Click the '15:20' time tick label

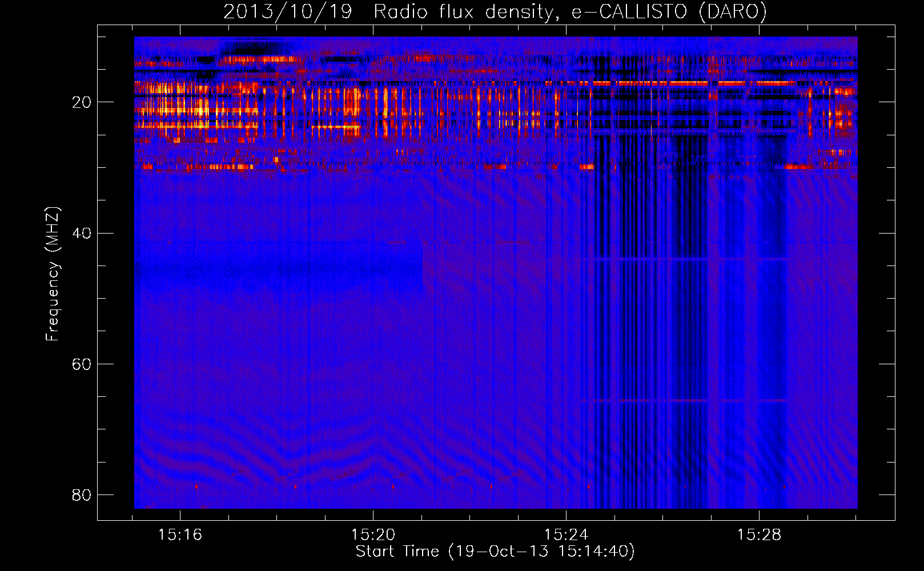[x=373, y=535]
